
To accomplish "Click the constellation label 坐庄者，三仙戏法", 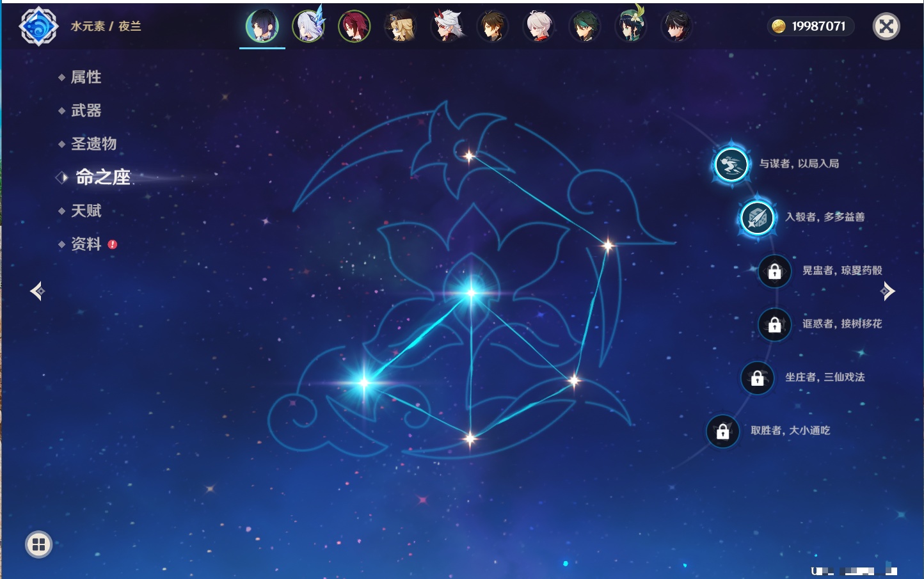I will (x=825, y=377).
